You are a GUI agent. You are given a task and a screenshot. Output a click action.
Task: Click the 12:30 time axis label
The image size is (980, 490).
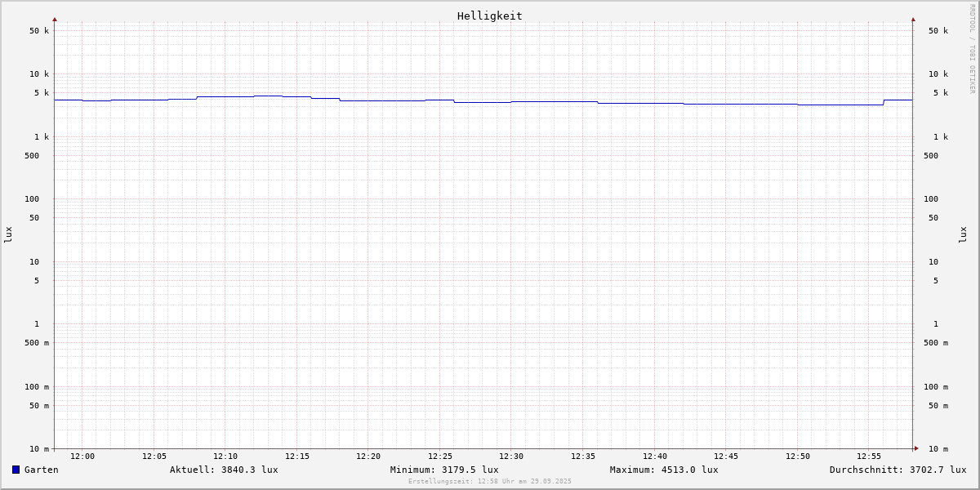pyautogui.click(x=511, y=457)
